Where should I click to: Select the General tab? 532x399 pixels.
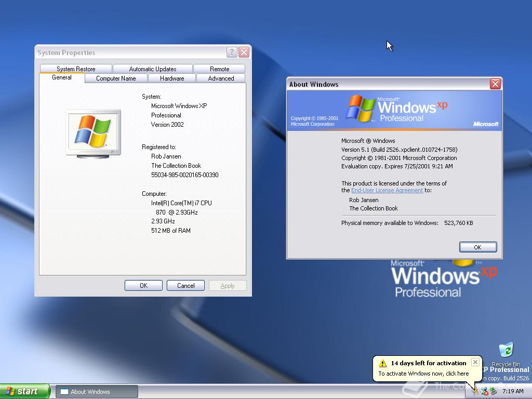tap(62, 78)
